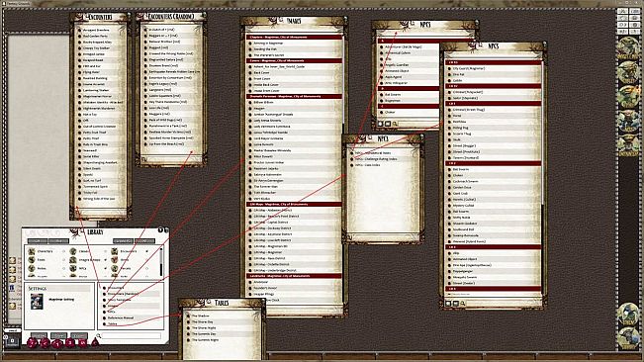The height and width of the screenshot is (362, 644).
Task: Click the Images window vertical scrollbar
Action: pos(343,168)
